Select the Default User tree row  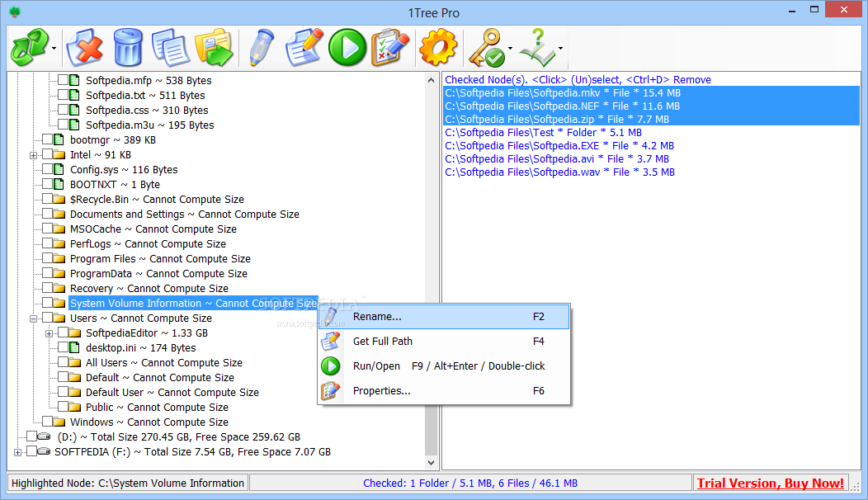pos(172,393)
